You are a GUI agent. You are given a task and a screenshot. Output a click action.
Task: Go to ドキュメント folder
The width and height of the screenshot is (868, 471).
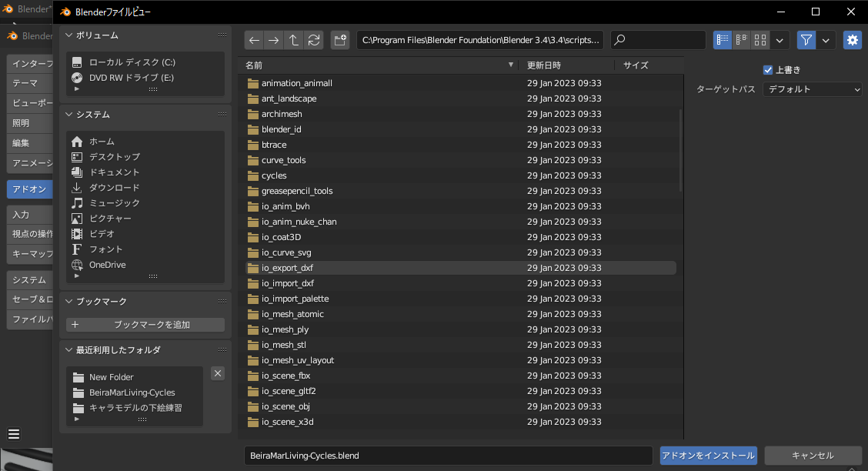pyautogui.click(x=145, y=172)
